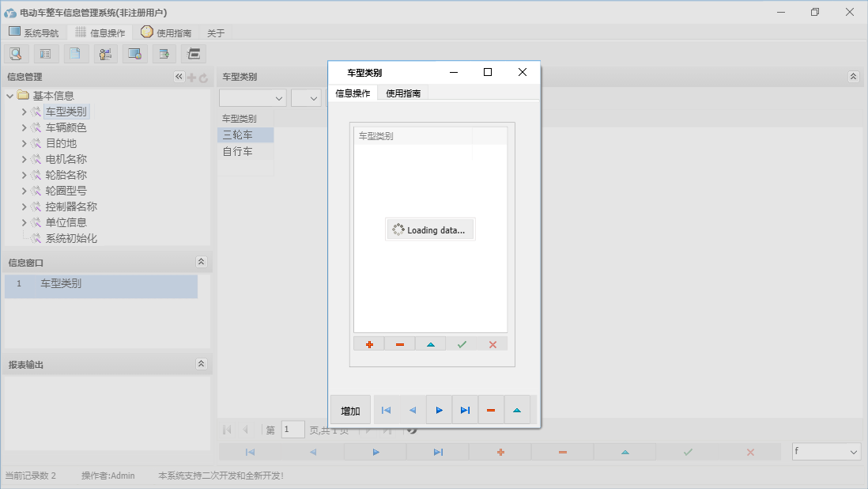Click the page number input field at the bottom

point(292,428)
